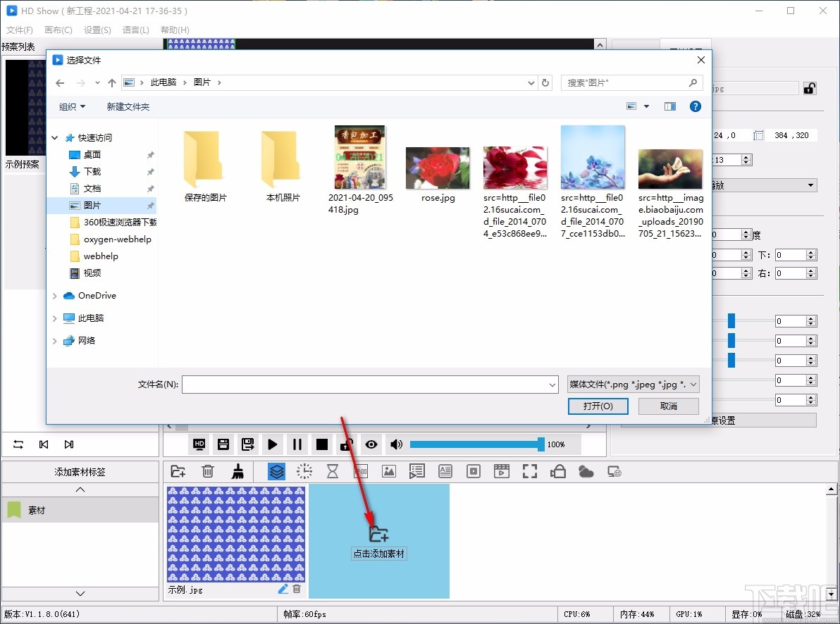This screenshot has height=624, width=840.
Task: Click the web page monitor icon
Action: pyautogui.click(x=614, y=471)
